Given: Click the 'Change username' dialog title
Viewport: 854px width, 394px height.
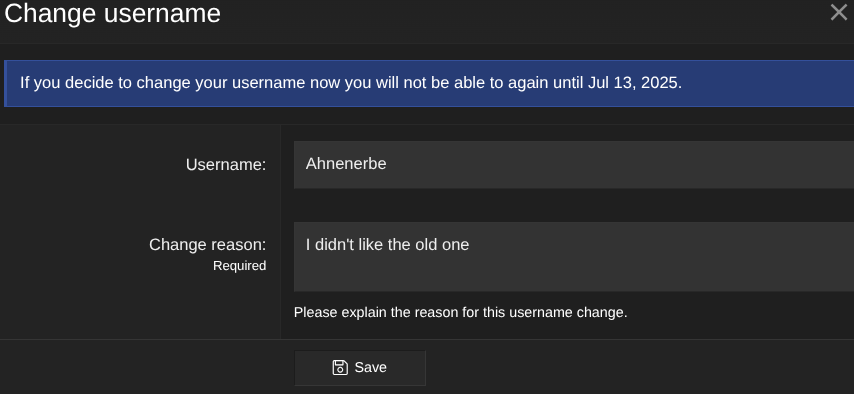Looking at the screenshot, I should tap(112, 13).
